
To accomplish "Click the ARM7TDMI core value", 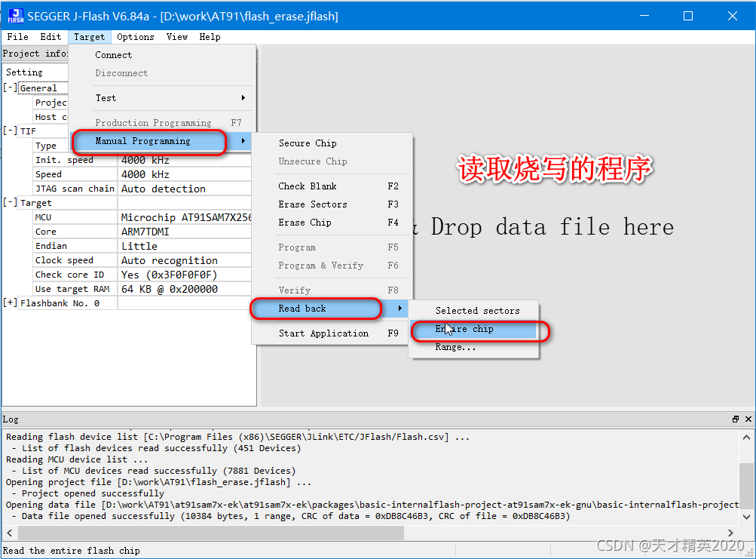I will 185,232.
